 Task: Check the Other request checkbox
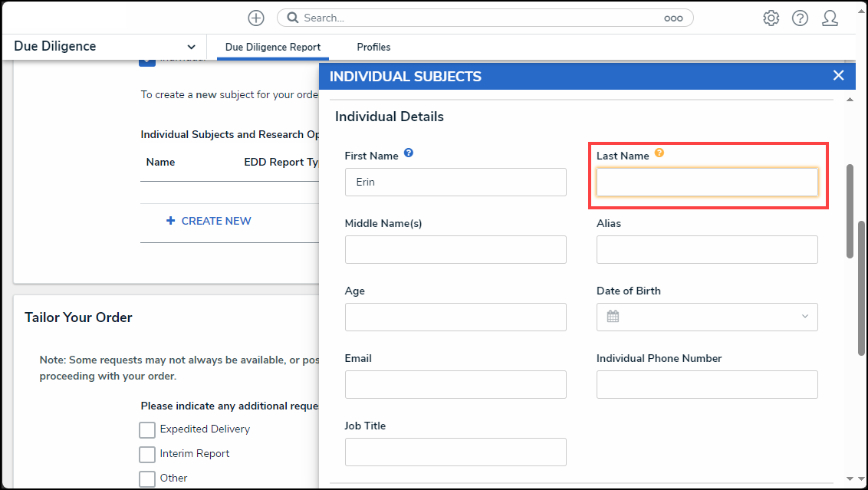147,478
